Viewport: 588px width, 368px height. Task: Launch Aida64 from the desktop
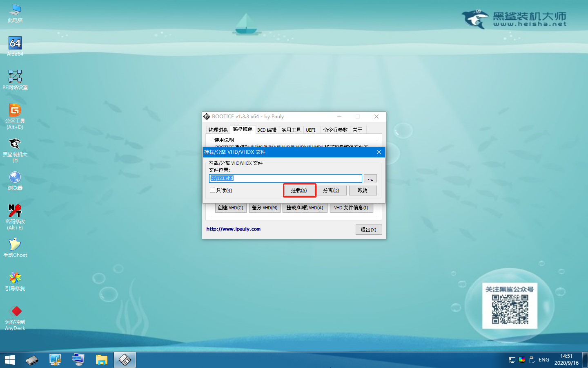pyautogui.click(x=15, y=46)
